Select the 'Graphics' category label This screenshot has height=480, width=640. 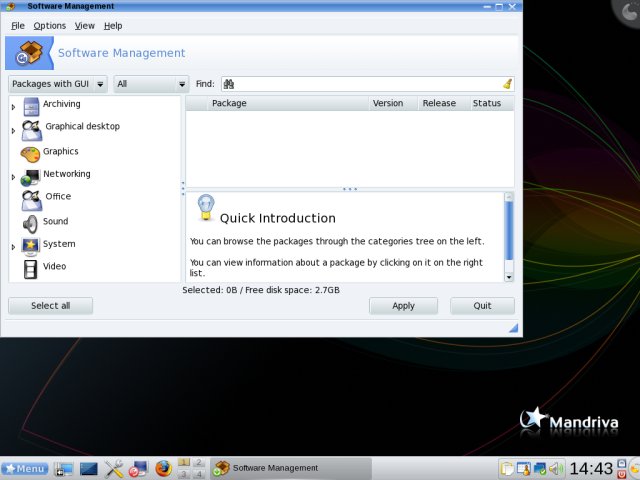click(61, 151)
